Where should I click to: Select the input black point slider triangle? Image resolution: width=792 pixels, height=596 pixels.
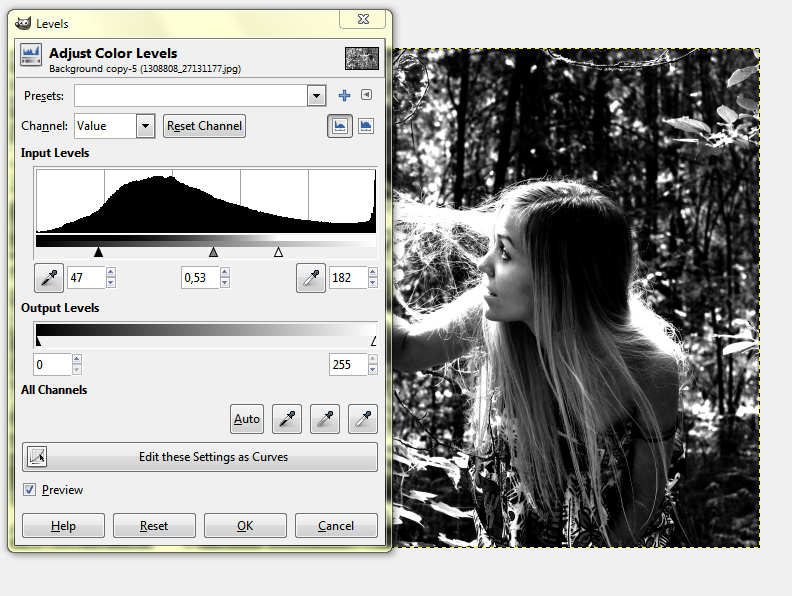click(x=98, y=252)
